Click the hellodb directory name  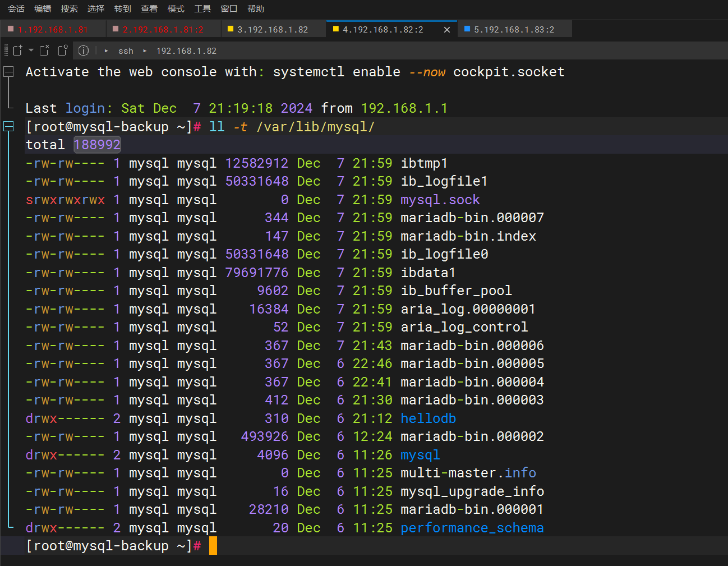[428, 418]
